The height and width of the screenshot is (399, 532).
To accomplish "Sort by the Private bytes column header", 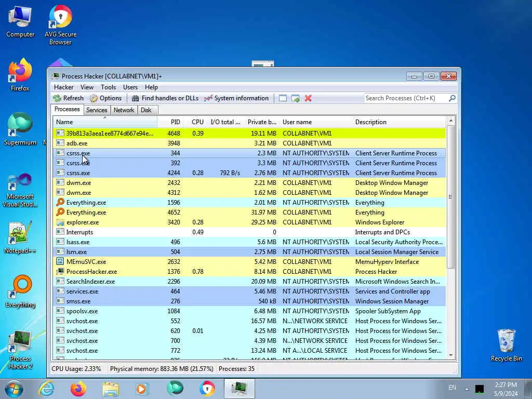I will [x=261, y=122].
